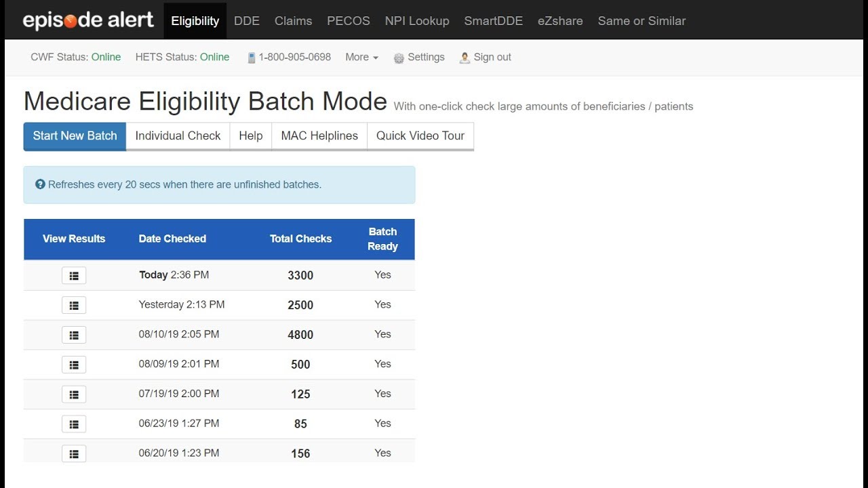Click the Total Checks column header
868x488 pixels.
[300, 239]
